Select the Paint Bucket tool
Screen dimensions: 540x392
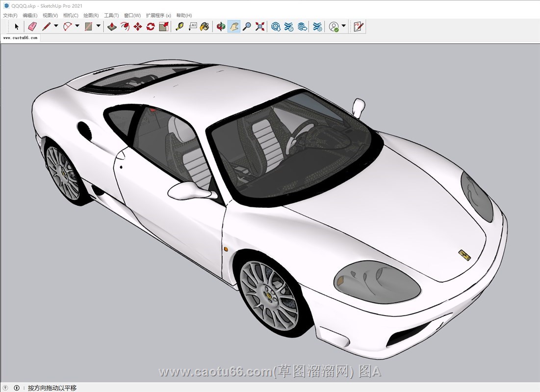pos(205,26)
